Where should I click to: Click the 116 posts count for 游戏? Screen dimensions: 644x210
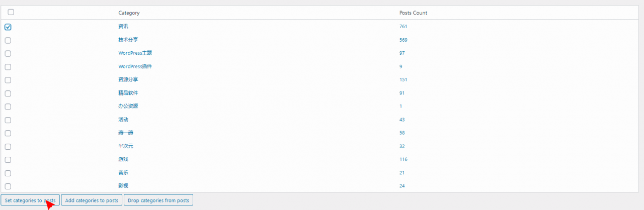pyautogui.click(x=403, y=159)
